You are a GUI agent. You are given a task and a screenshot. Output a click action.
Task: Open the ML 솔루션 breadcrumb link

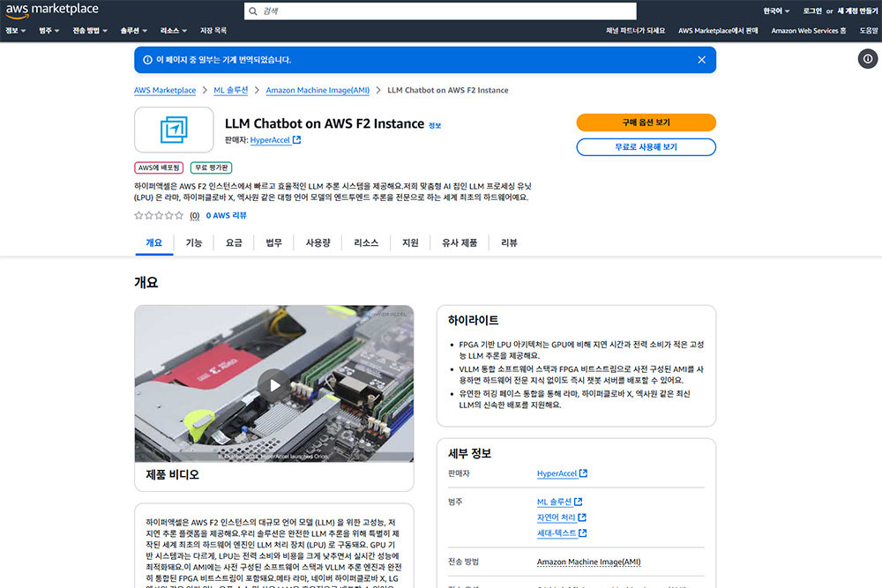(230, 90)
